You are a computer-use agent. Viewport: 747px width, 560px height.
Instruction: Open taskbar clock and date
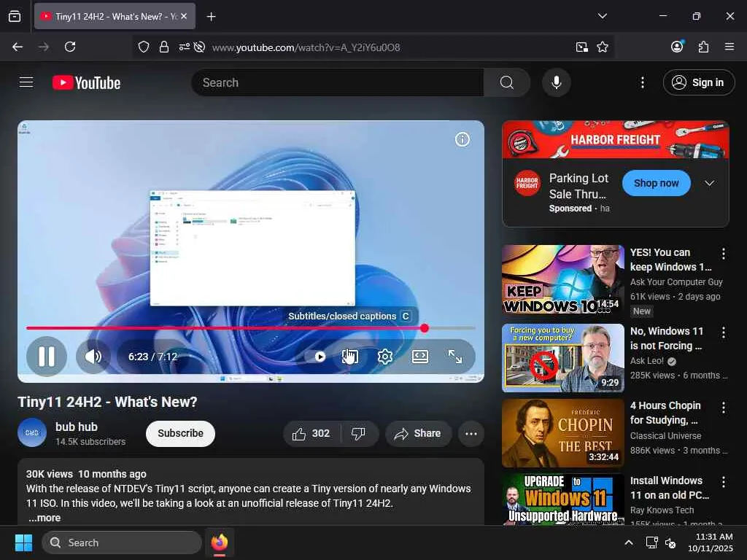pyautogui.click(x=711, y=542)
